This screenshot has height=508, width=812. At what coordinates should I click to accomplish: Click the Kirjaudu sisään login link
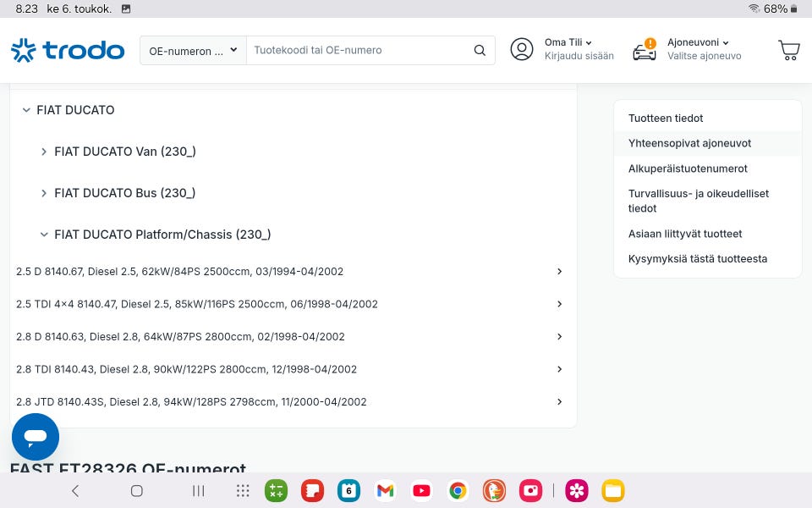pyautogui.click(x=579, y=56)
